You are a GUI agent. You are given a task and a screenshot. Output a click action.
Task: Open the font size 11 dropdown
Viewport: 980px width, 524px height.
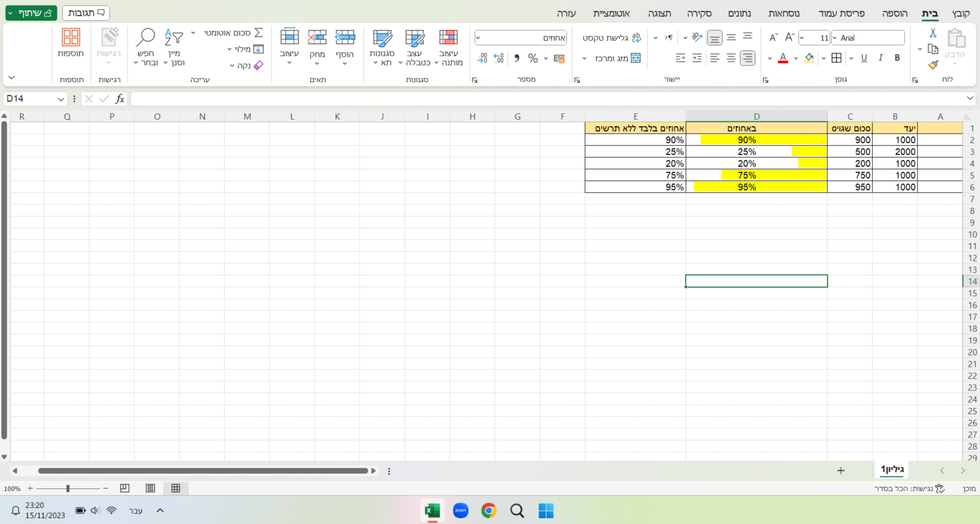(x=802, y=38)
